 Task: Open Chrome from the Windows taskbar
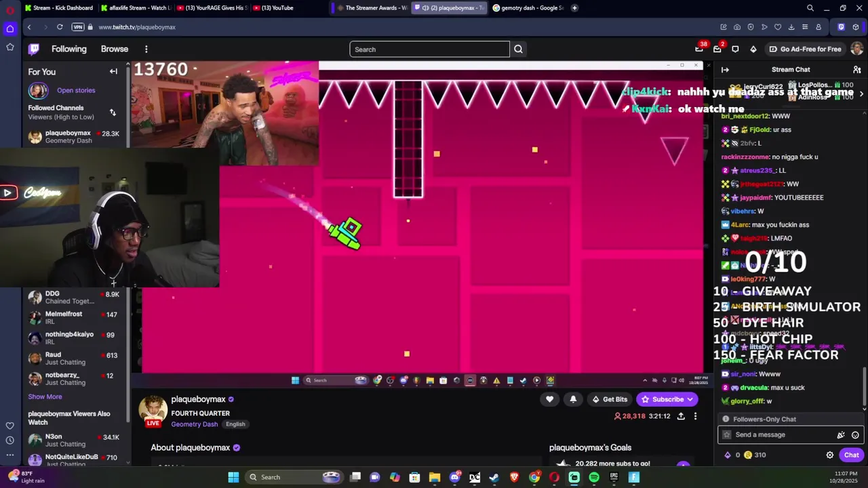(534, 477)
